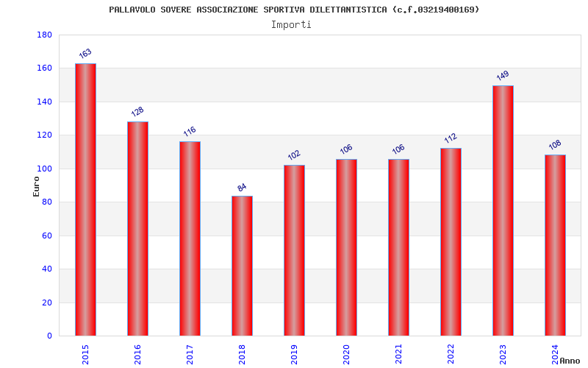The height and width of the screenshot is (368, 588).
Task: Click the Importi subtitle
Action: tap(291, 25)
